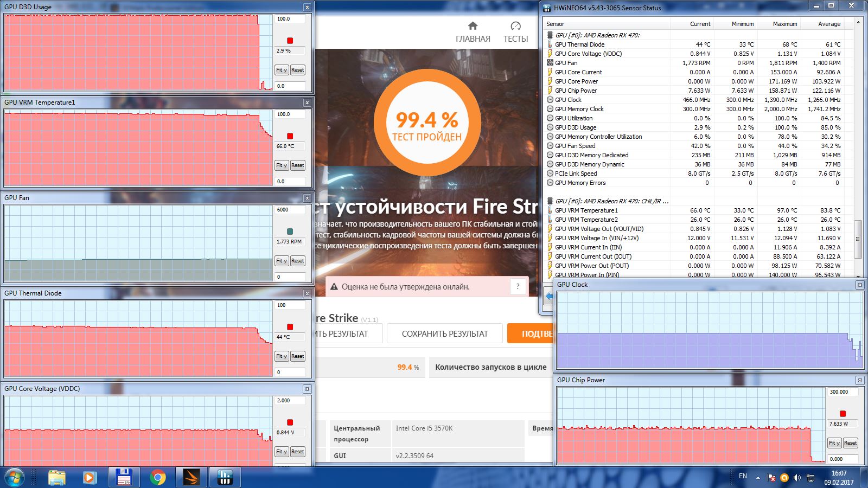This screenshot has height=488, width=868.
Task: Click Fit y in the GPU D3D Usage graph
Action: click(281, 70)
